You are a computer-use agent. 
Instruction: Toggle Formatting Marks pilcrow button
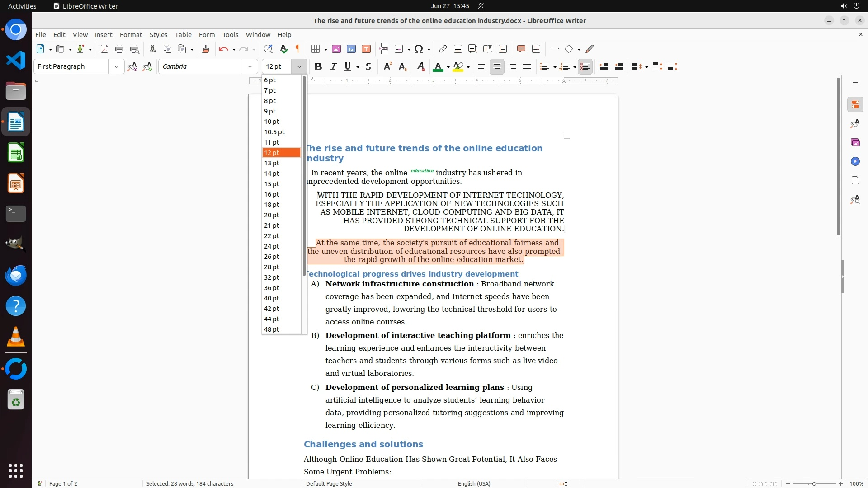coord(298,49)
